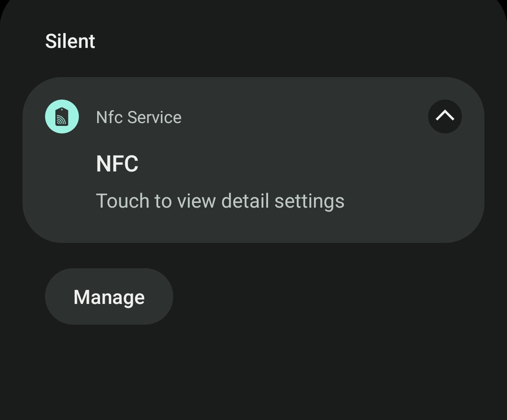Select the bold NFC notification title
This screenshot has height=420, width=507.
click(x=117, y=164)
